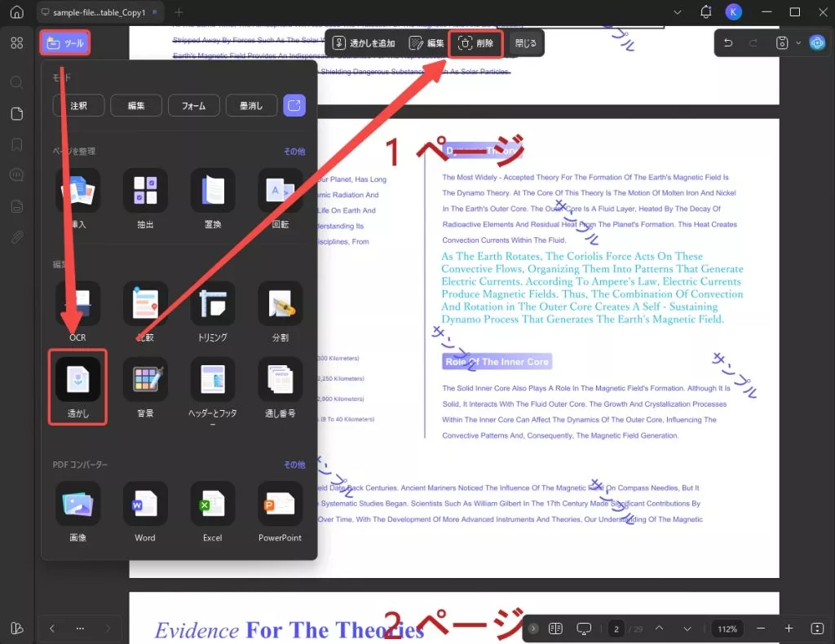Switch to 墨消し (Redact) mode
Screen dimensions: 835x644
(251, 105)
